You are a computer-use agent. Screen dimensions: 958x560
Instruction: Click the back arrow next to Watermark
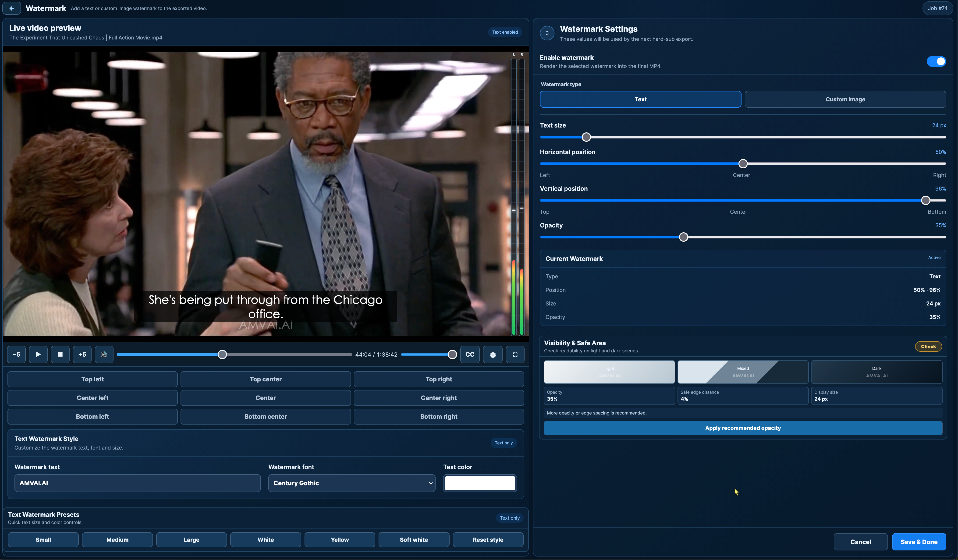[x=11, y=8]
